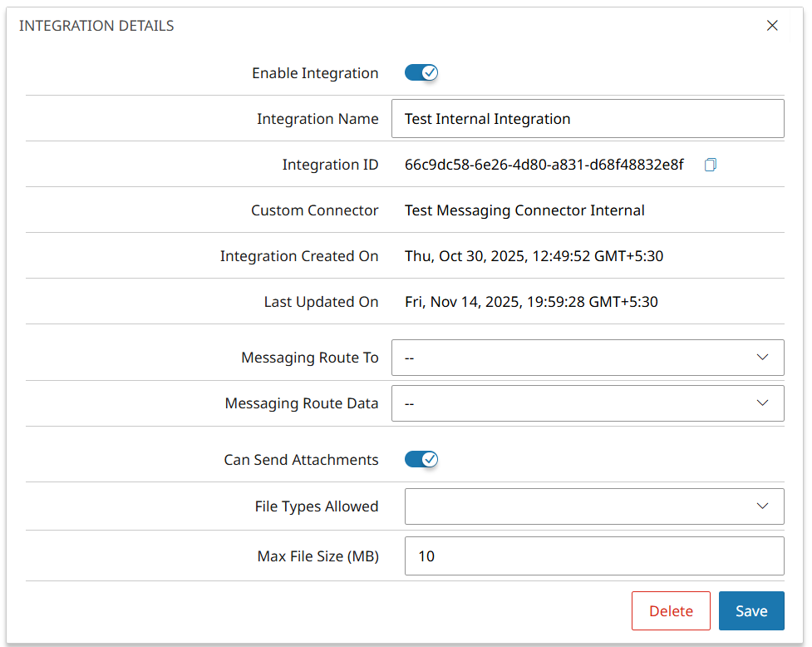Viewport: 812px width, 647px height.
Task: Select the Enable Integration label
Action: pyautogui.click(x=315, y=73)
